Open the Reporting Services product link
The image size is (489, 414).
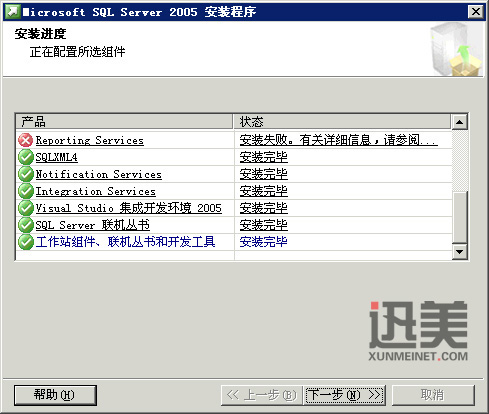pyautogui.click(x=90, y=140)
